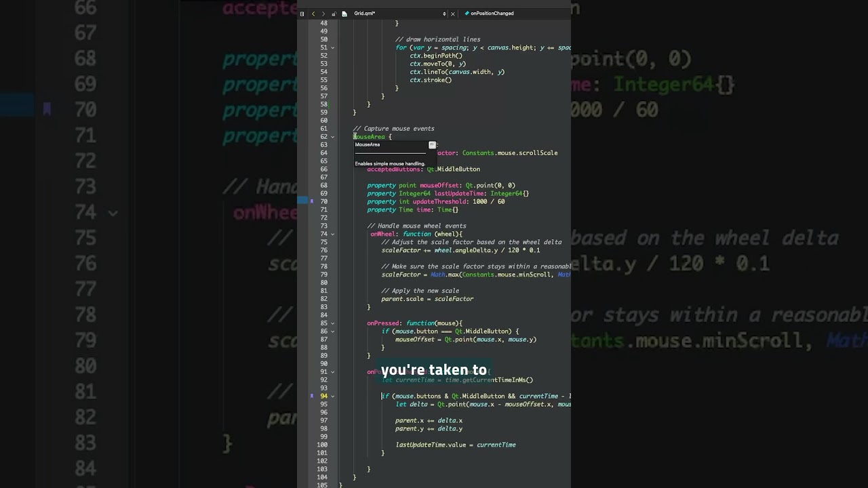This screenshot has width=868, height=488.
Task: Toggle the file lock icon
Action: pyautogui.click(x=334, y=14)
